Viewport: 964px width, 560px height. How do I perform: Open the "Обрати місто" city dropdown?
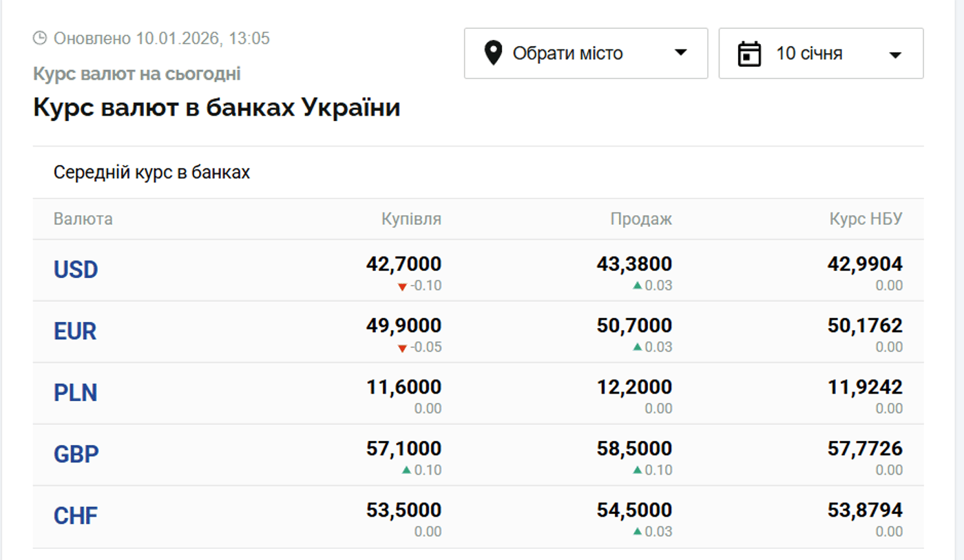click(x=585, y=53)
